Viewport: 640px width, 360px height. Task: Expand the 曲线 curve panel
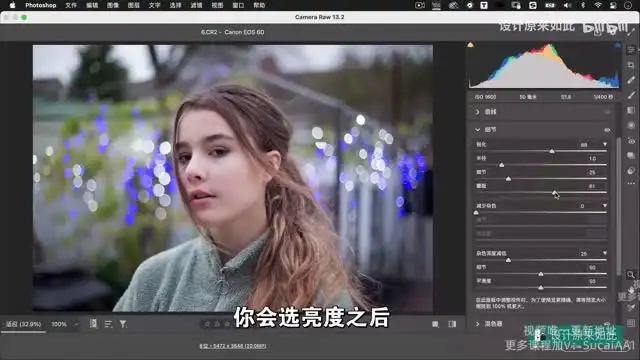tap(478, 112)
